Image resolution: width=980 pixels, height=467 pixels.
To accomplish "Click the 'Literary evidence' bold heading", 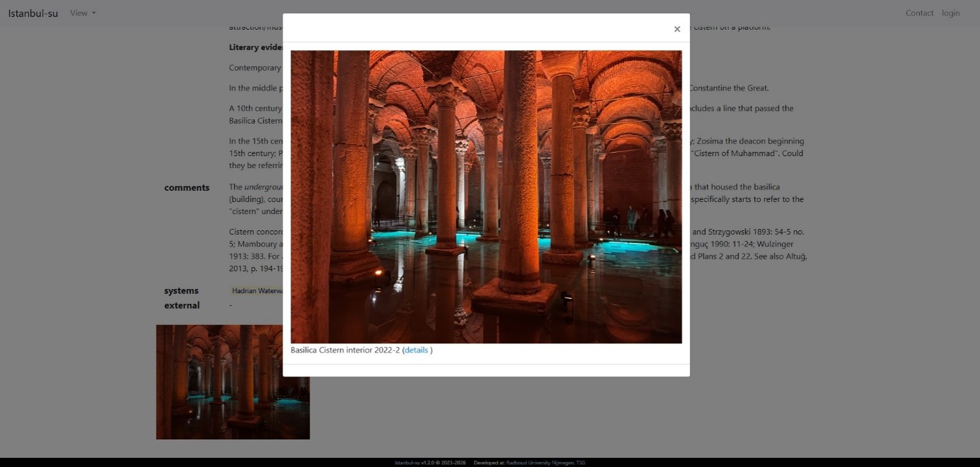I will click(255, 48).
